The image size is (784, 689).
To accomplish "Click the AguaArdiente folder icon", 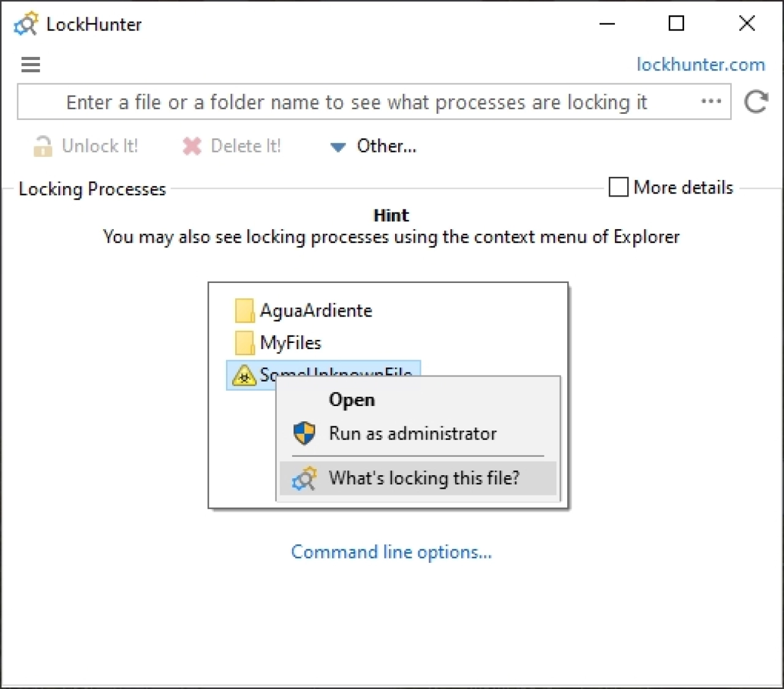I will pos(244,311).
